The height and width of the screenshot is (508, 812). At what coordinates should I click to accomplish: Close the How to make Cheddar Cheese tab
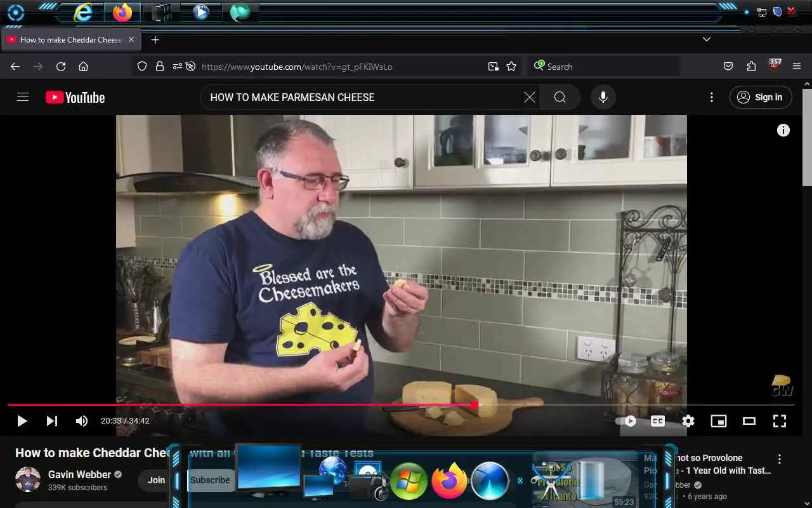click(x=131, y=39)
